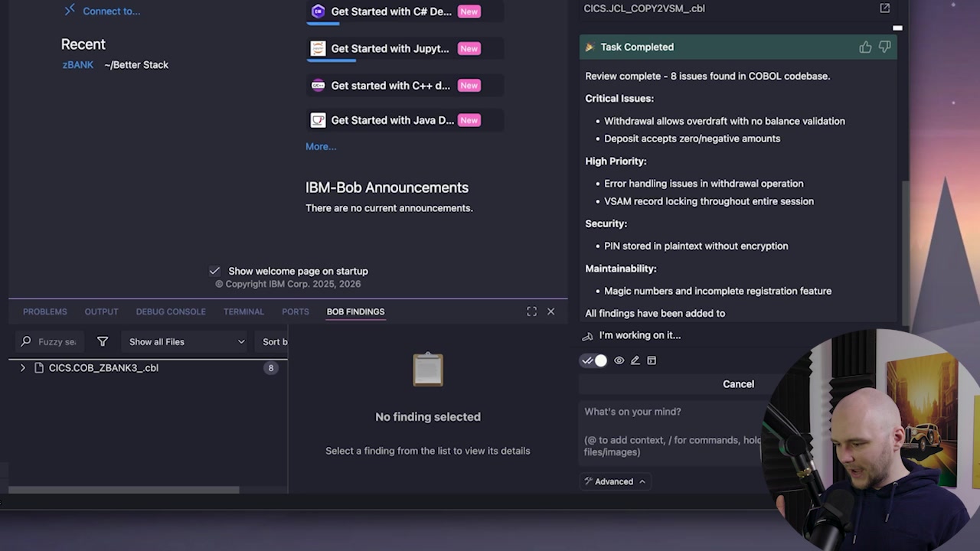Click the eye icon under the chat status

[x=619, y=360]
